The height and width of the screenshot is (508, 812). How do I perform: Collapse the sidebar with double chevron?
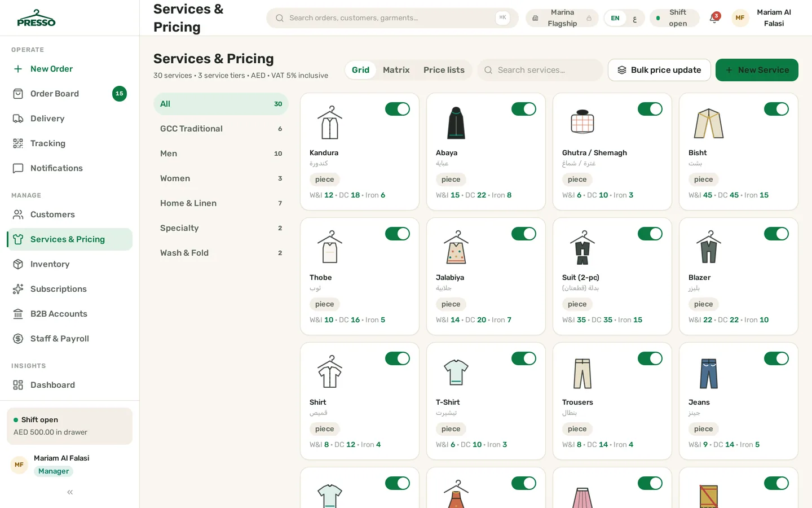(x=70, y=492)
